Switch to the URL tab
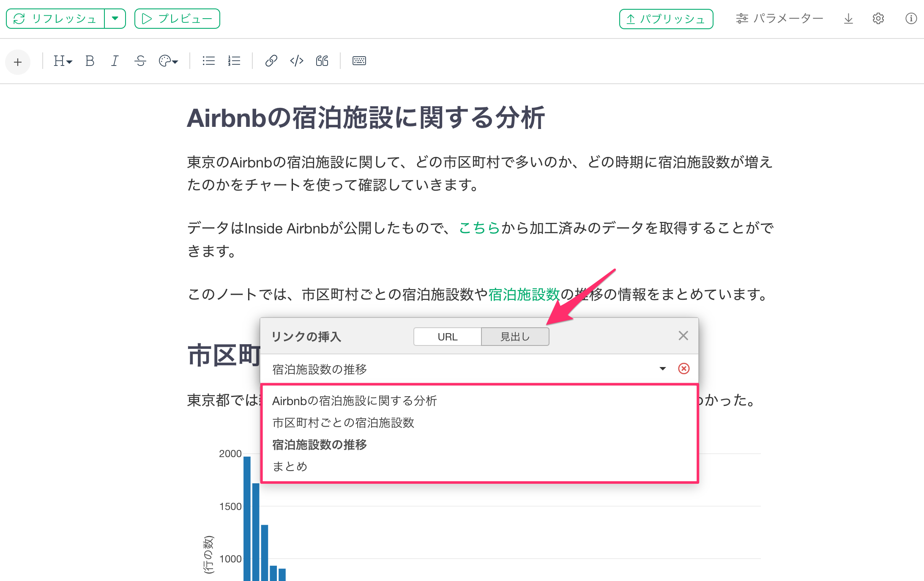 [448, 337]
